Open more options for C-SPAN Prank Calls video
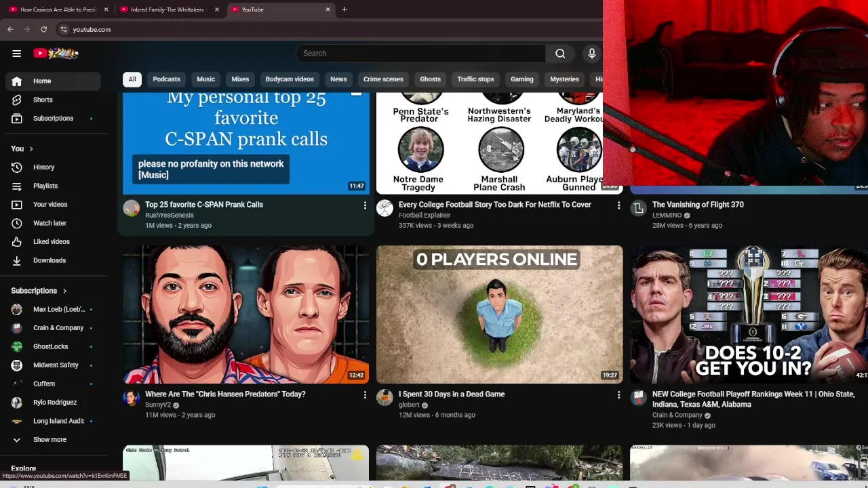This screenshot has width=868, height=488. (x=365, y=205)
